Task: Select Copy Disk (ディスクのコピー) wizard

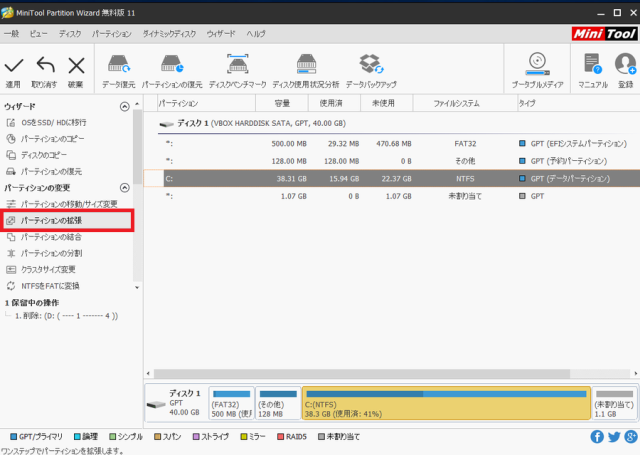Action: (x=36, y=155)
